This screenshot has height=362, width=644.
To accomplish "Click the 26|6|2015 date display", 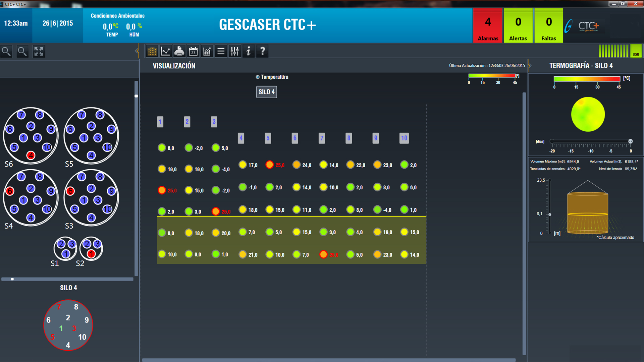I will [58, 23].
